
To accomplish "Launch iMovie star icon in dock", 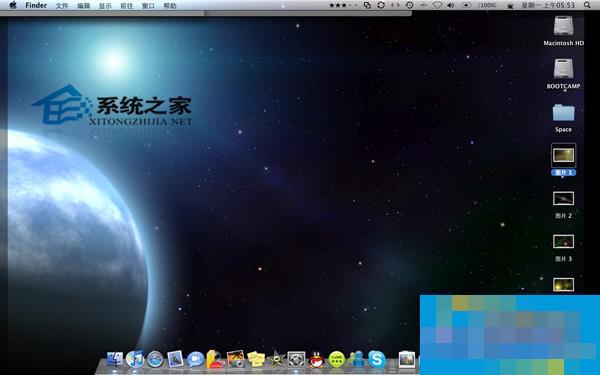I will [276, 359].
